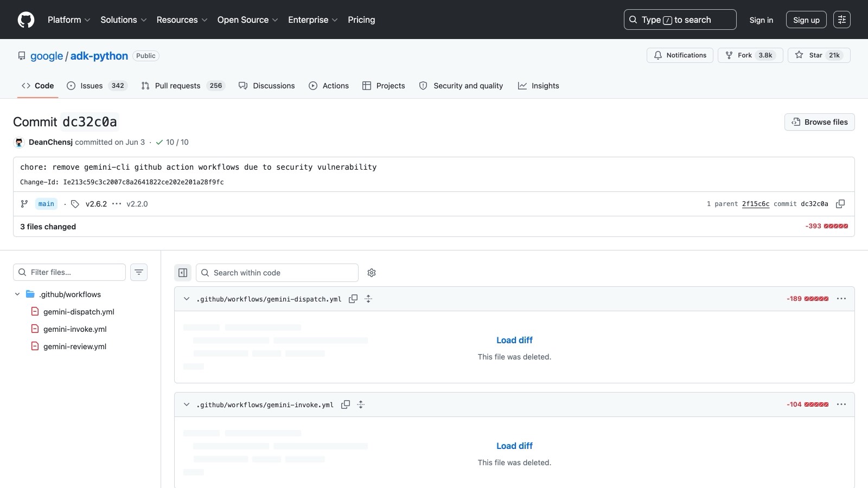Collapse the gemini-invoke.yml diff
Viewport: 868px width, 488px height.
click(x=187, y=404)
